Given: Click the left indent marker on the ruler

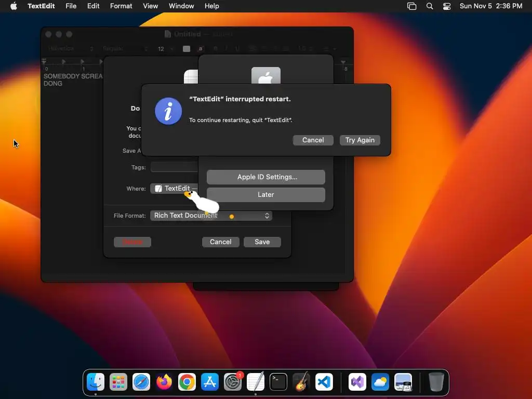Looking at the screenshot, I should click(44, 61).
